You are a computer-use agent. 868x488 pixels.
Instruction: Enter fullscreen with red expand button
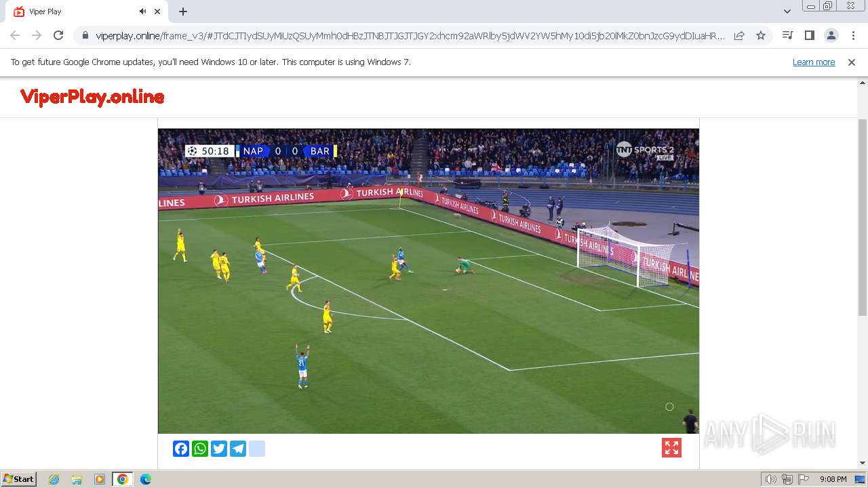tap(671, 448)
